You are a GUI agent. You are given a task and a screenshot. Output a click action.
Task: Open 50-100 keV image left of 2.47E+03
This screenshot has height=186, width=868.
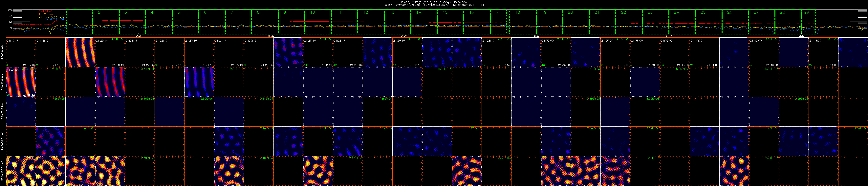coord(318,171)
